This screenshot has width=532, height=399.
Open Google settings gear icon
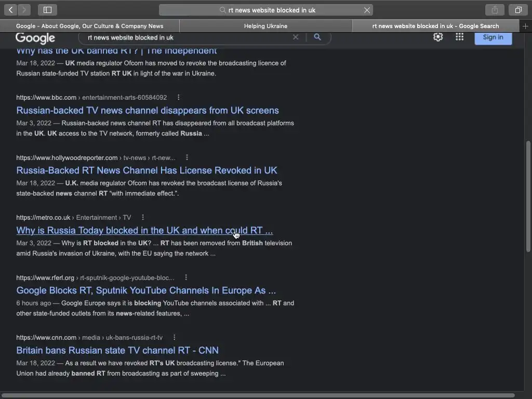[x=438, y=37]
